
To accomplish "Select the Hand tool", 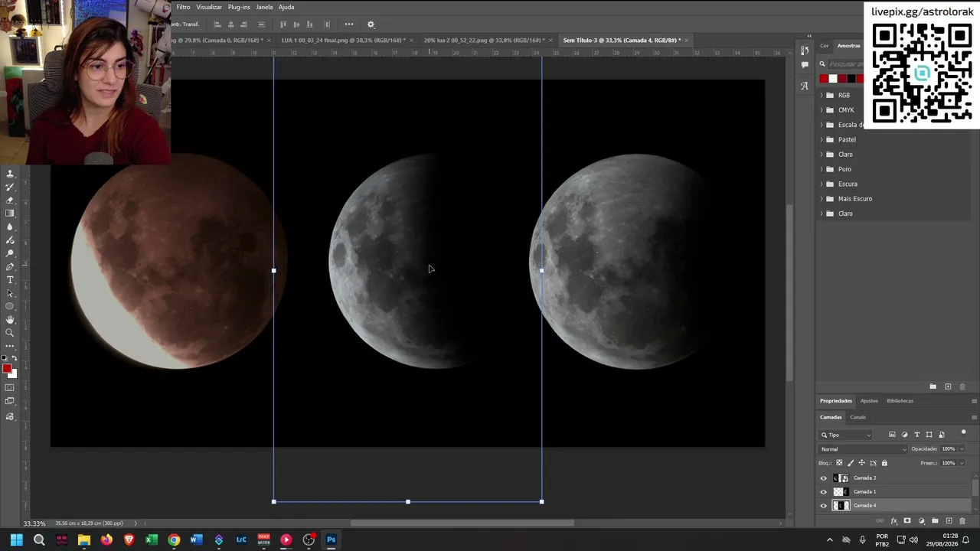I will [10, 320].
